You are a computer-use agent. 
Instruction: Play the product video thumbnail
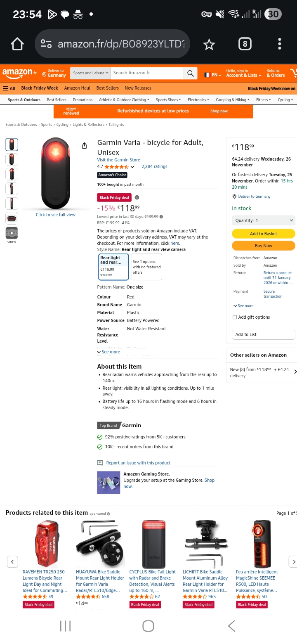coord(12,233)
